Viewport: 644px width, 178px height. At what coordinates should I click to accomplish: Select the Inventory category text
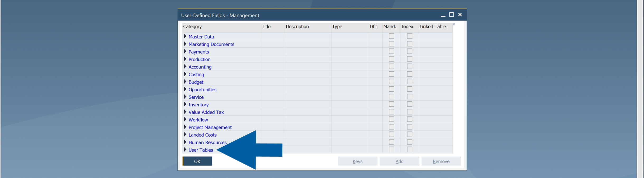click(198, 105)
